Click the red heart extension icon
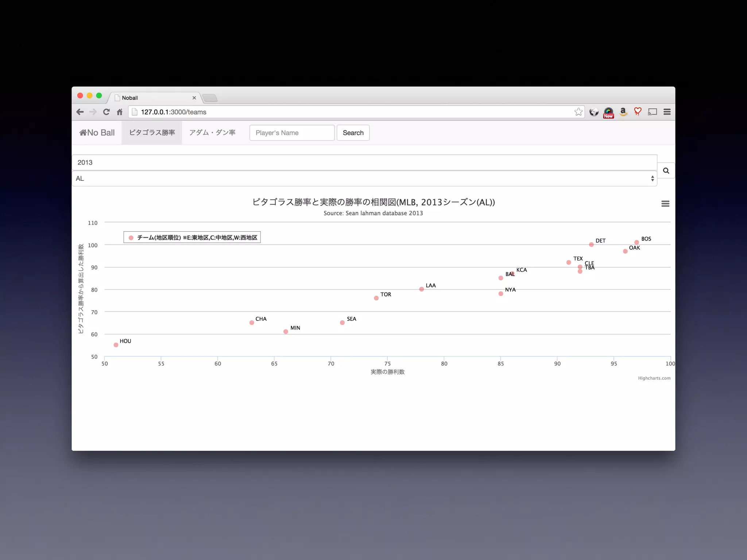 (637, 112)
